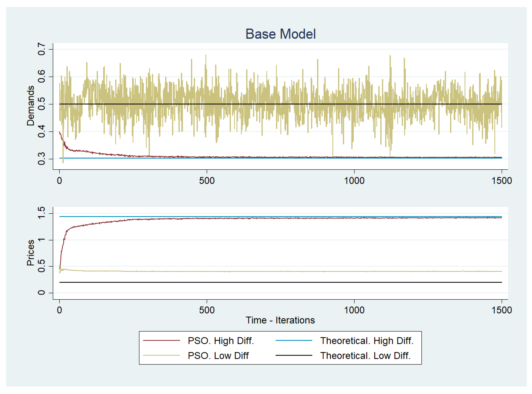Click the 500 tick under Prices chart

point(207,310)
